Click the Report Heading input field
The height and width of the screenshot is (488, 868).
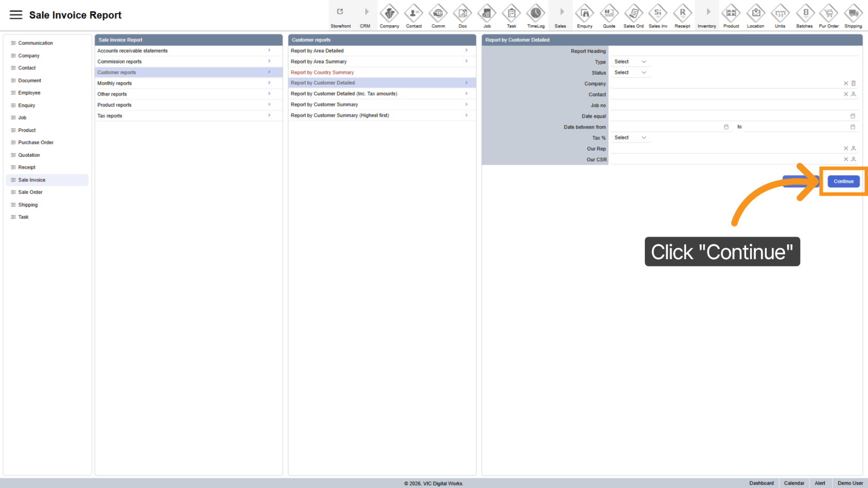click(734, 51)
